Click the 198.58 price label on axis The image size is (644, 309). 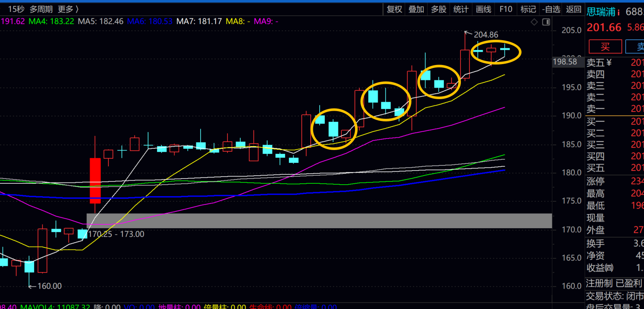(x=565, y=62)
